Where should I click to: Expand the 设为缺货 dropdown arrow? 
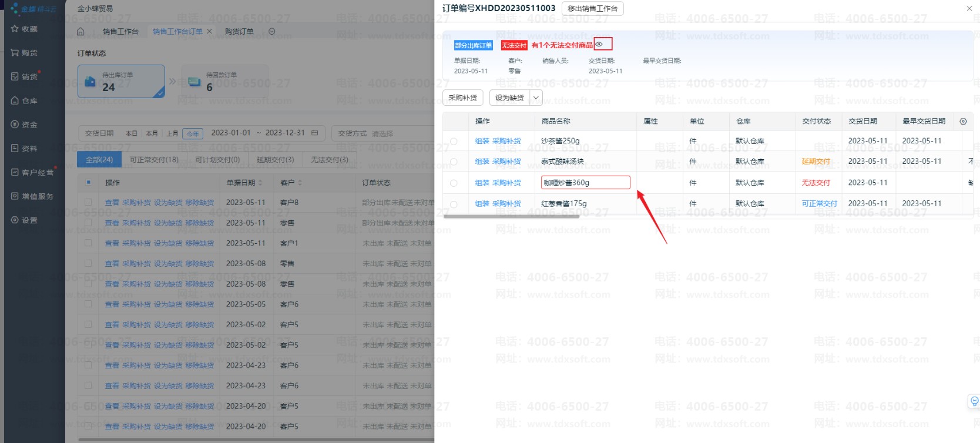tap(536, 98)
